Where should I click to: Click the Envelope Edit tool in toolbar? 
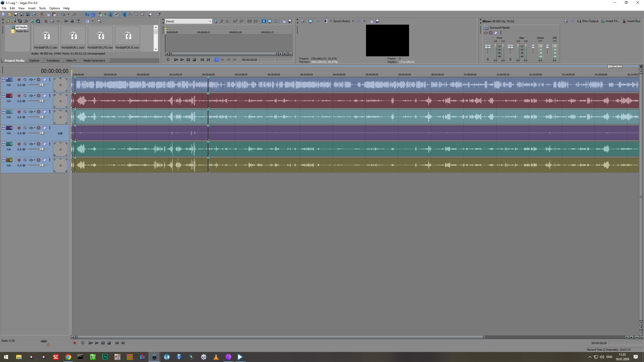[x=130, y=15]
